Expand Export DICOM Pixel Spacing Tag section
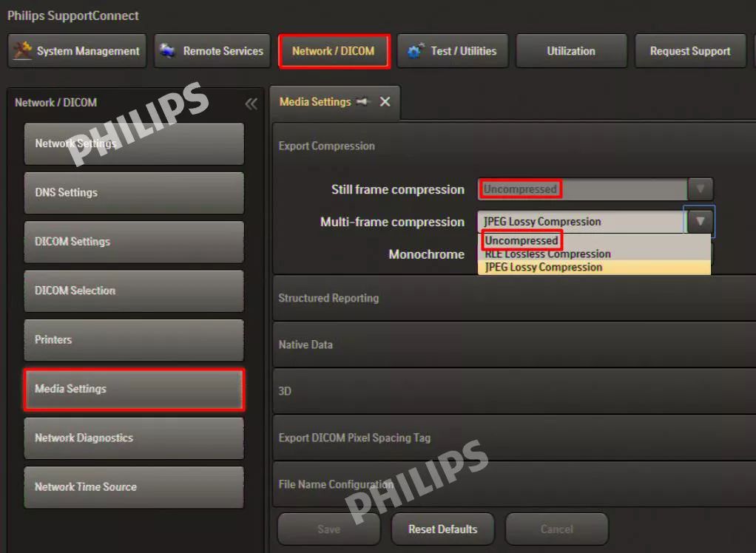The height and width of the screenshot is (553, 756). click(x=514, y=438)
